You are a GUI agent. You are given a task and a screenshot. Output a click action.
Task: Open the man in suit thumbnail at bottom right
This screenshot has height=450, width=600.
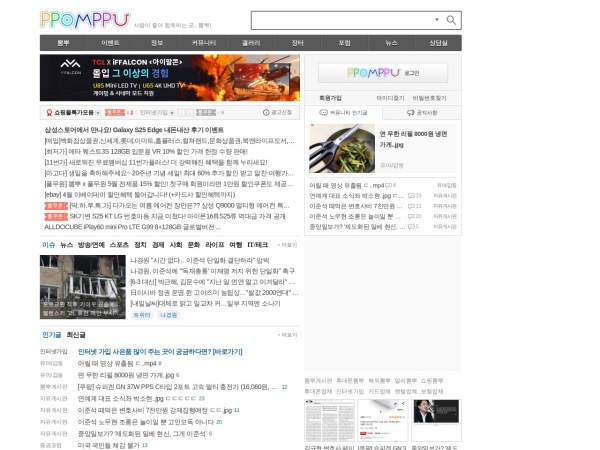click(436, 421)
